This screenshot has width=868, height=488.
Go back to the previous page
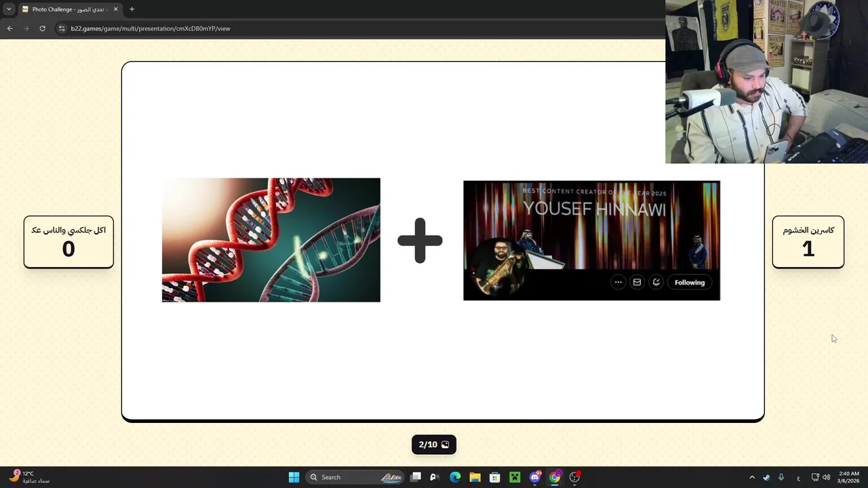9,28
